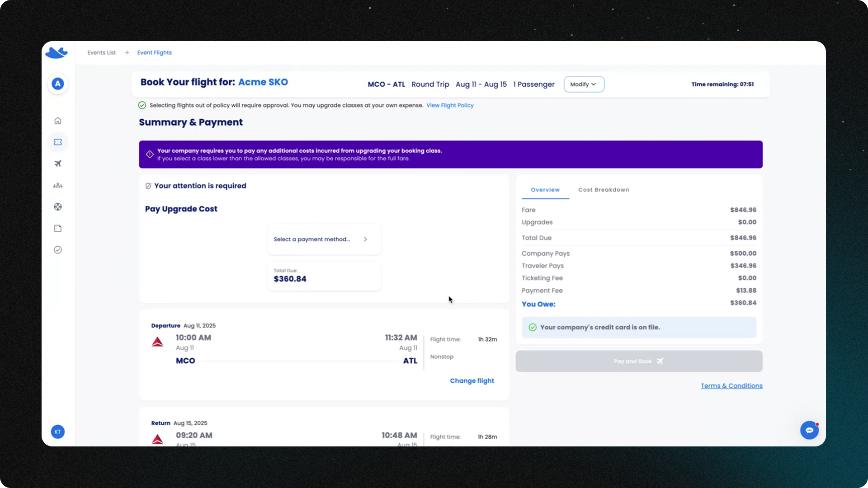
Task: Open the group/people sidebar icon
Action: point(58,185)
